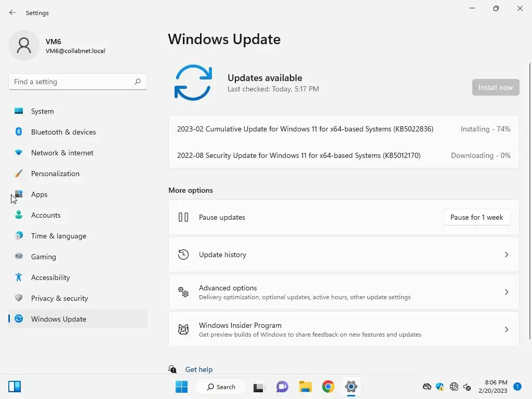Click the Settings gear on the taskbar
This screenshot has width=532, height=399.
[351, 387]
